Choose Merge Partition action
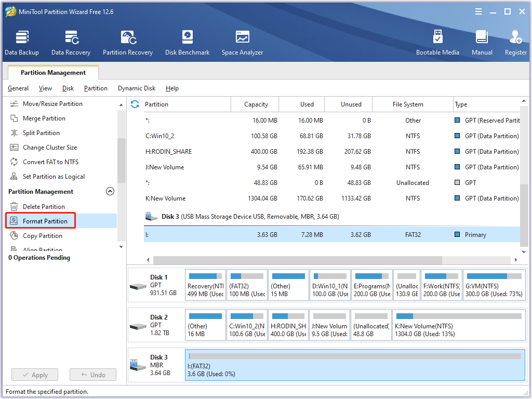The width and height of the screenshot is (532, 399). tap(44, 118)
